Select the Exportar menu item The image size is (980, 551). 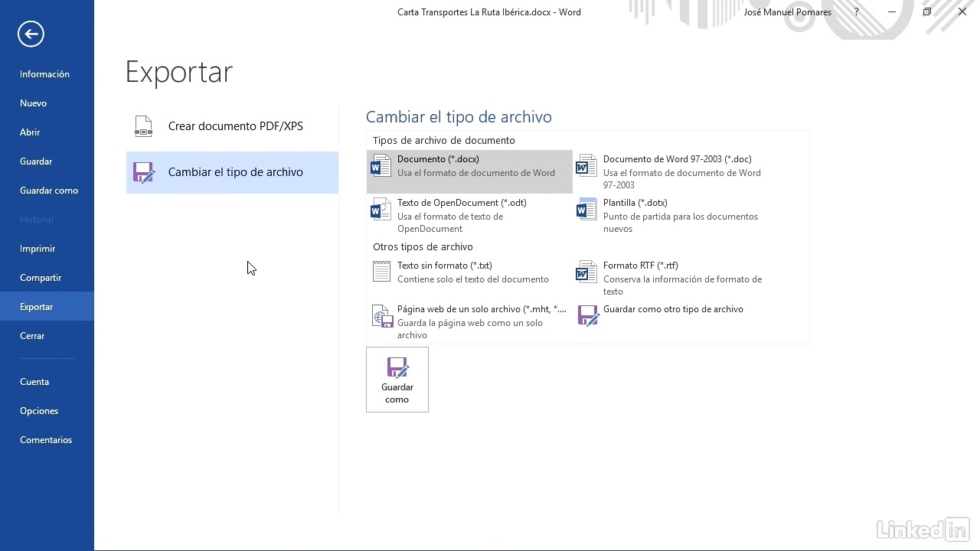tap(47, 307)
